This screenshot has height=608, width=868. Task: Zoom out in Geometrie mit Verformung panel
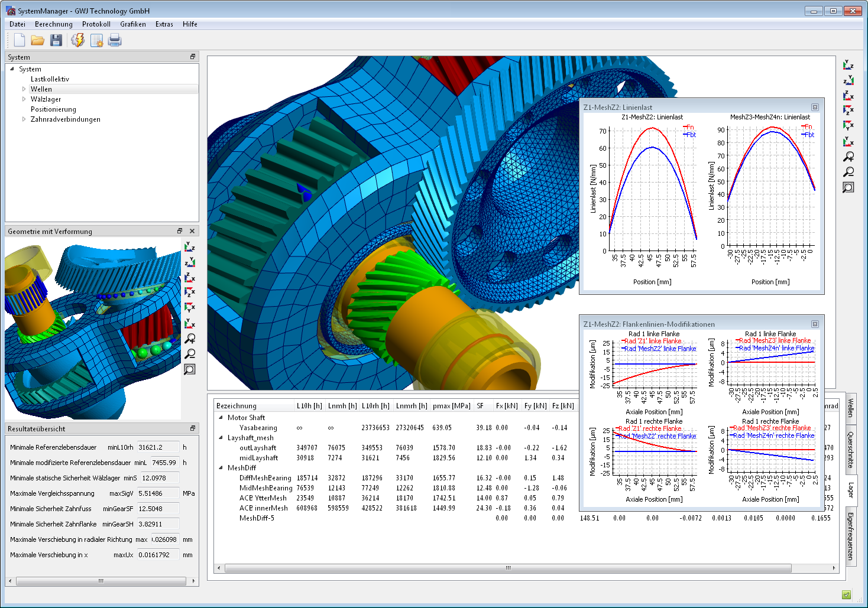[190, 354]
